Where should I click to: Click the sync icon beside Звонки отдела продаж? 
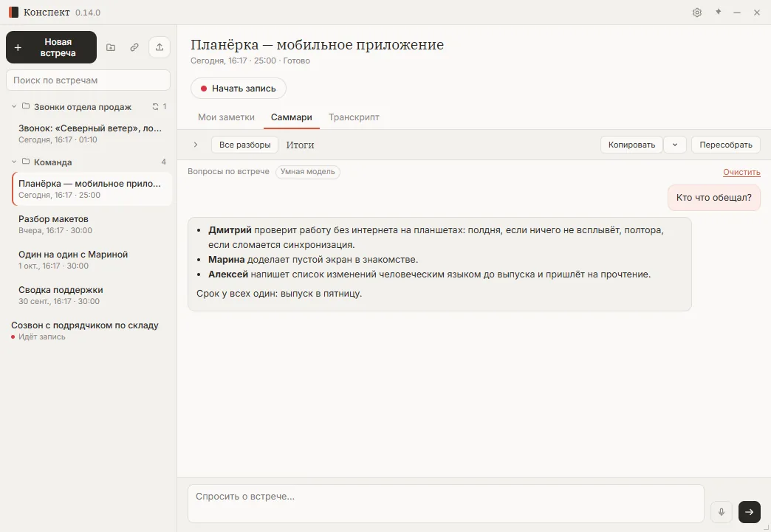click(x=155, y=106)
